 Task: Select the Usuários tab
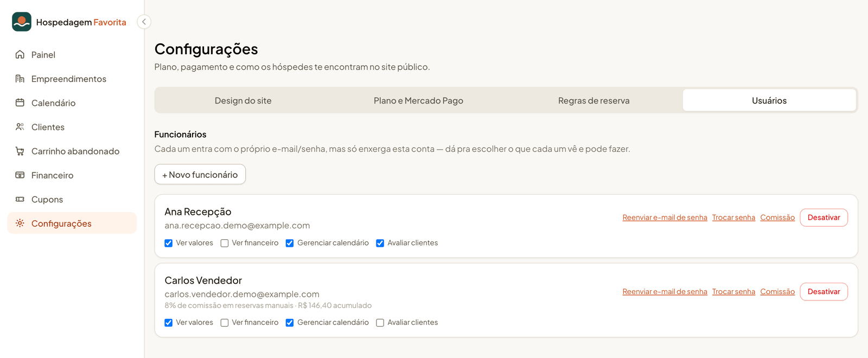click(x=769, y=100)
